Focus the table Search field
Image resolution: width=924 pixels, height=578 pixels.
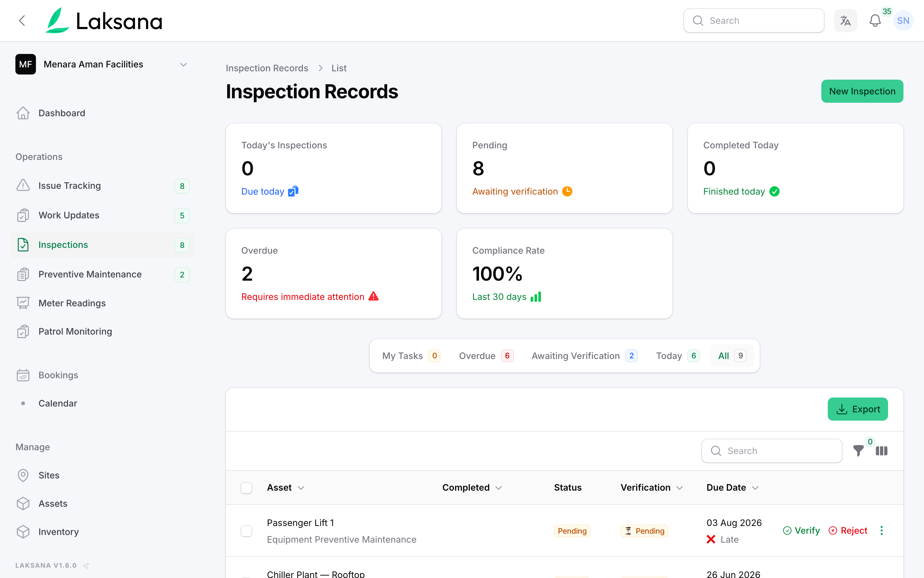pos(772,451)
